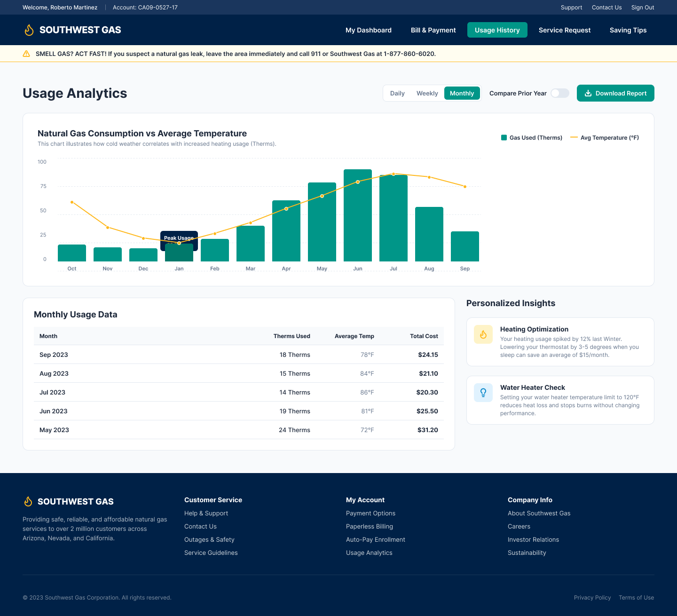Open Paperless Billing footer link
The height and width of the screenshot is (616, 677).
coord(370,527)
